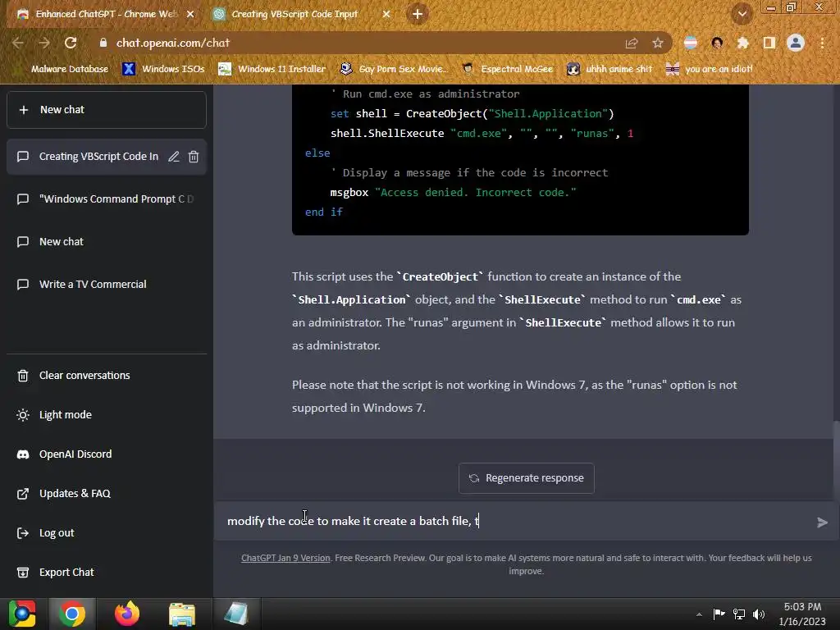Image resolution: width=840 pixels, height=630 pixels.
Task: Bookmark this page with the star icon
Action: click(x=658, y=43)
